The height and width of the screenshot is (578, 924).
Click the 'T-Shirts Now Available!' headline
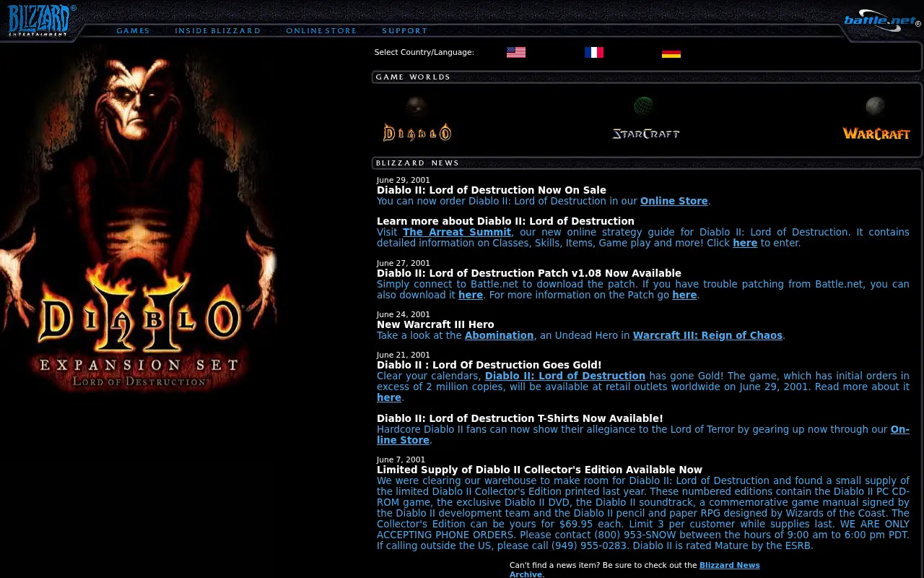click(520, 419)
